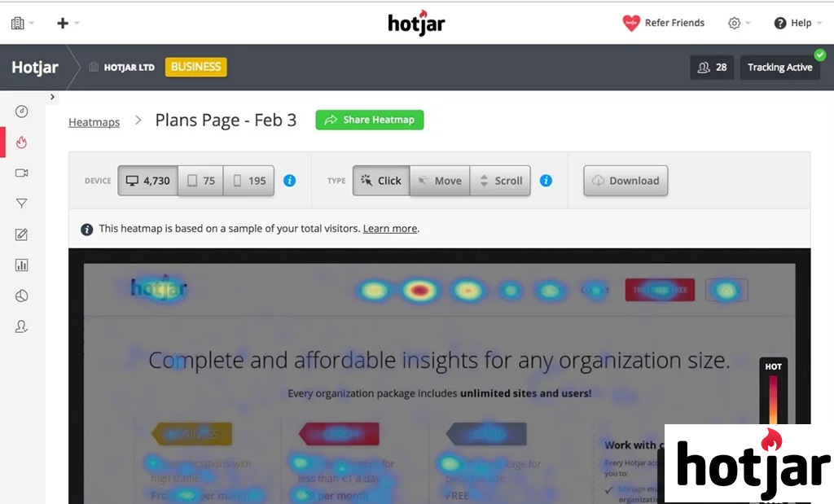Switch to desktop device view with 4,730
The image size is (834, 504).
pos(147,181)
